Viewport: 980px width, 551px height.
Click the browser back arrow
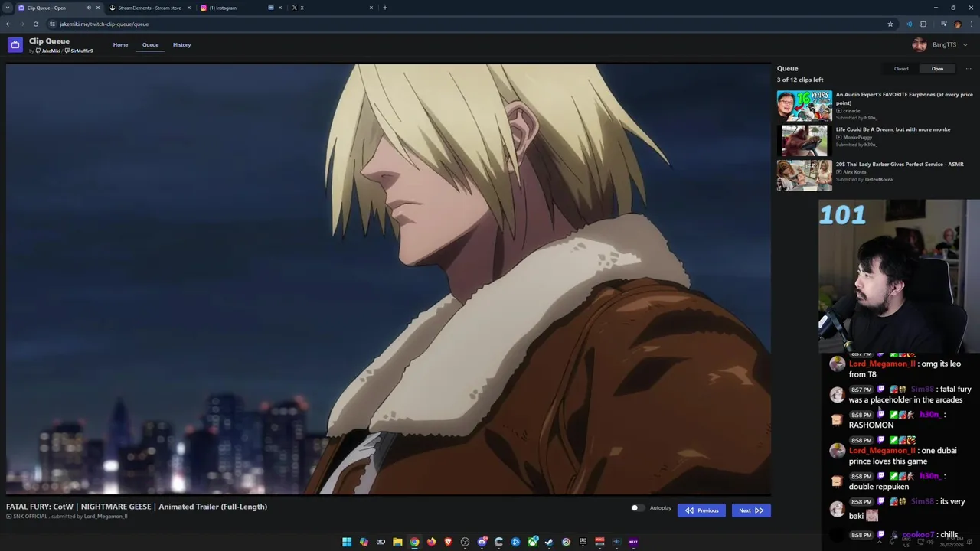click(x=8, y=24)
